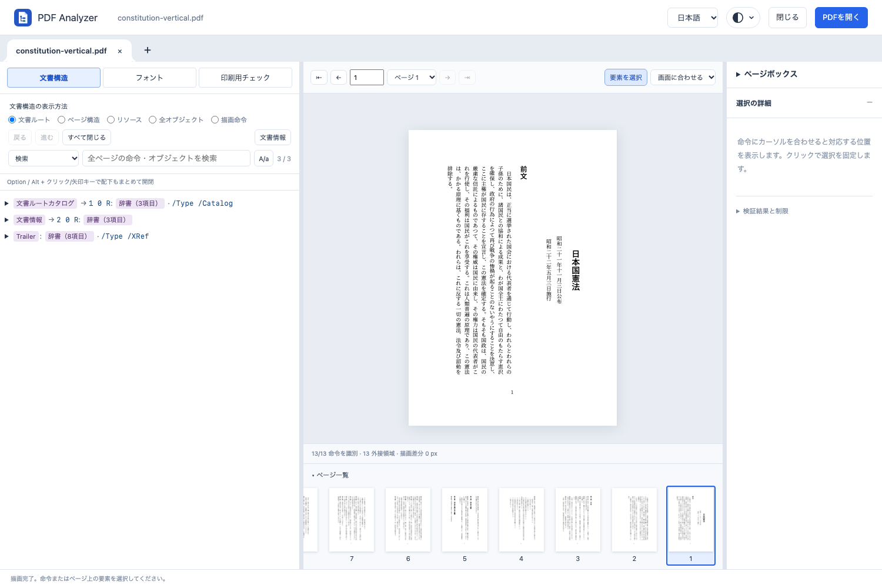Viewport: 882px width, 588px height.
Task: Expand the Trailer tree node
Action: click(x=6, y=236)
